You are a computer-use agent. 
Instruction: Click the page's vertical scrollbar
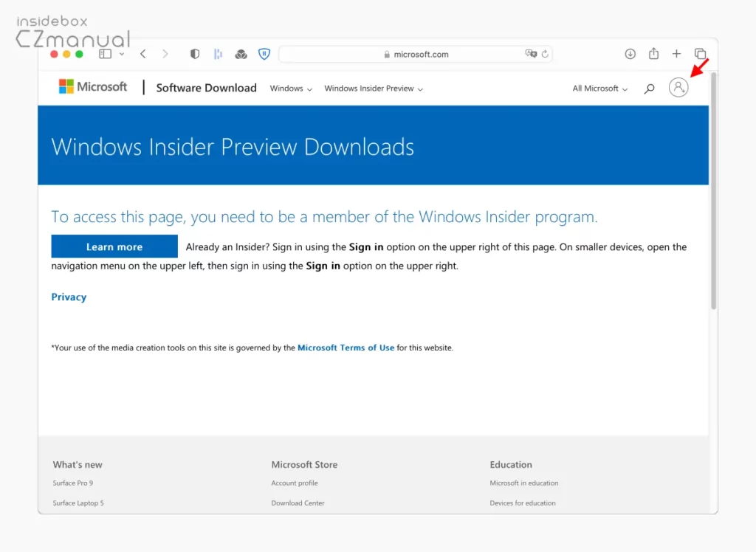pos(713,192)
